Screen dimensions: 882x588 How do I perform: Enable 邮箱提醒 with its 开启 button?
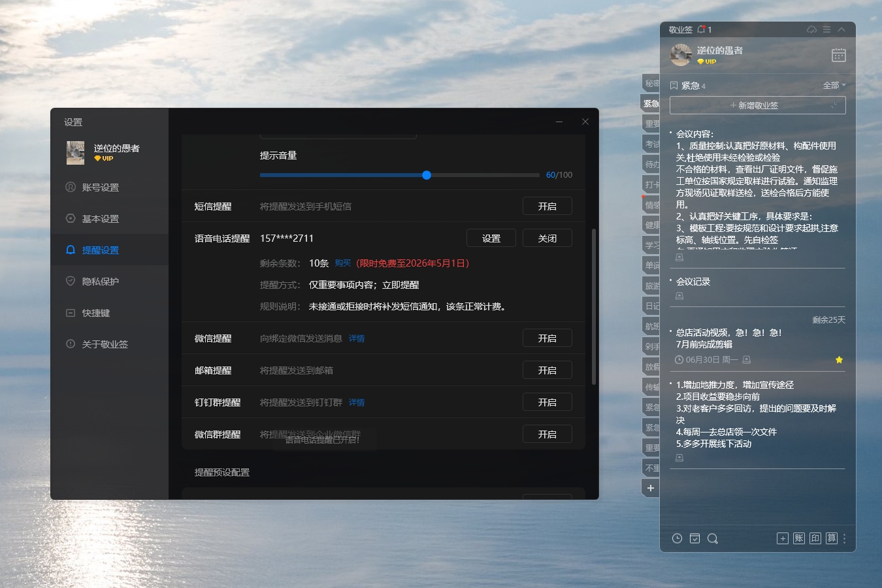pyautogui.click(x=547, y=370)
